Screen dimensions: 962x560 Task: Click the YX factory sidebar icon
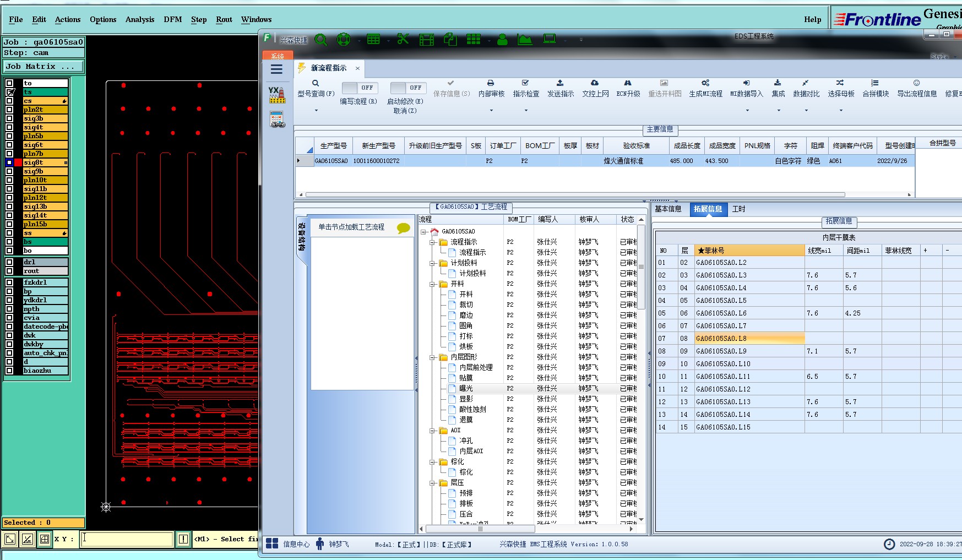(277, 95)
